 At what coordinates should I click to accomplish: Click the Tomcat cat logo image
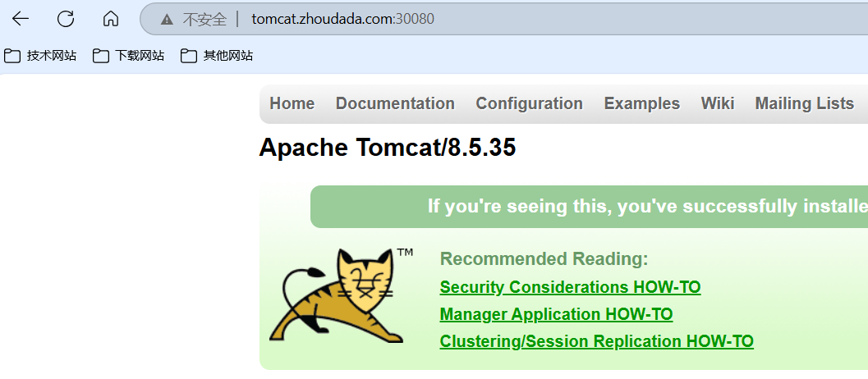pyautogui.click(x=337, y=295)
